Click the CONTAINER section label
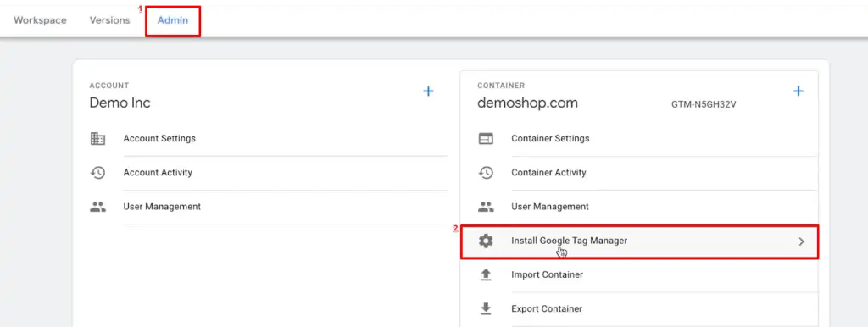868x327 pixels. [x=501, y=86]
